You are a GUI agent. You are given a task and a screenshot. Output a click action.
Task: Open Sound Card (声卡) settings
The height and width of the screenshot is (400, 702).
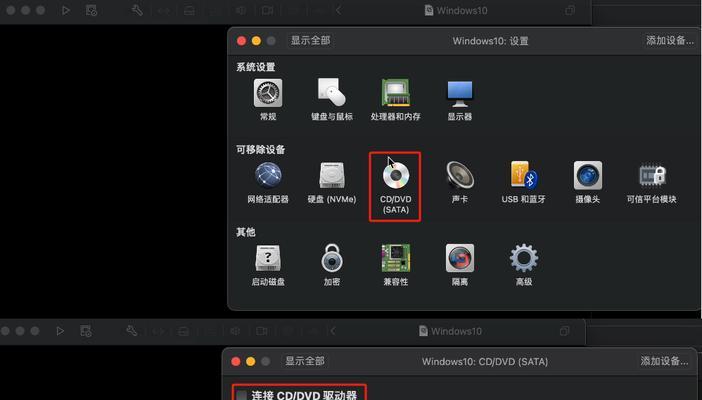click(460, 175)
